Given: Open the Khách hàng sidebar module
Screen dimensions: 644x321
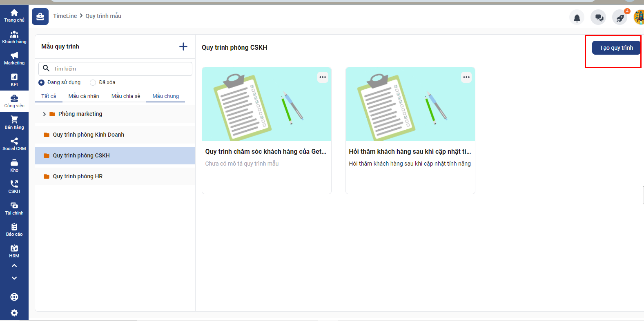Looking at the screenshot, I should tap(14, 37).
